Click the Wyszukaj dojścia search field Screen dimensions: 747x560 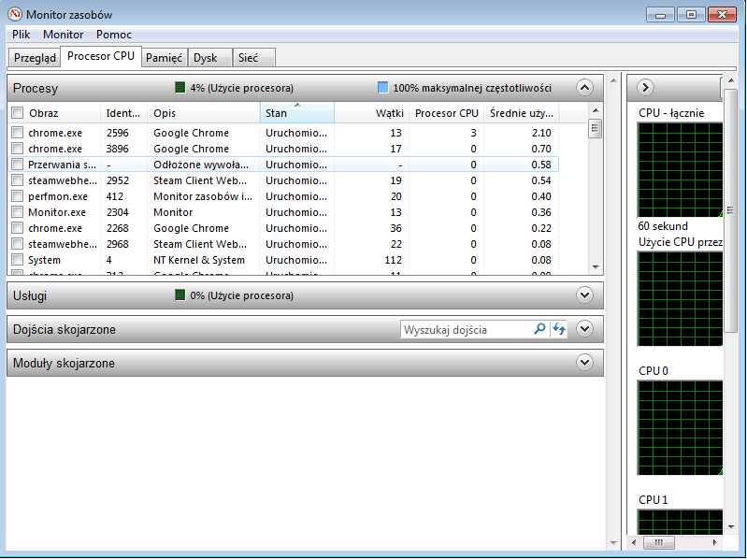tap(467, 329)
